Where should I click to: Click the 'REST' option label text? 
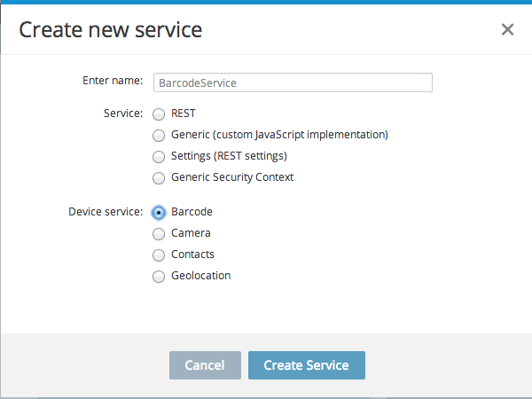point(184,113)
